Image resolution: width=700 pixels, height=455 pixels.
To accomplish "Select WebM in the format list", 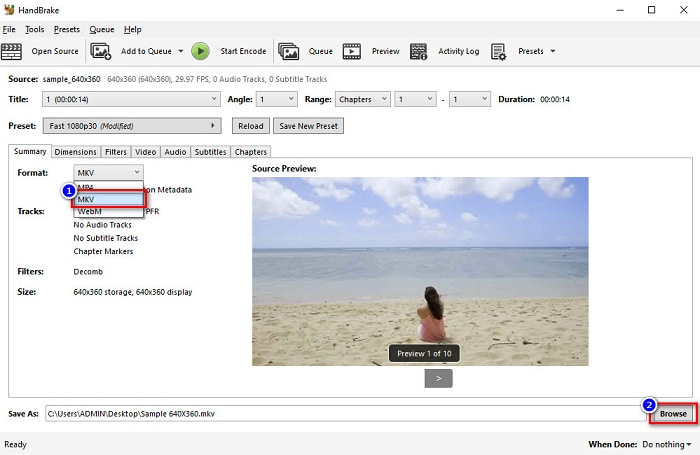I will (x=108, y=211).
